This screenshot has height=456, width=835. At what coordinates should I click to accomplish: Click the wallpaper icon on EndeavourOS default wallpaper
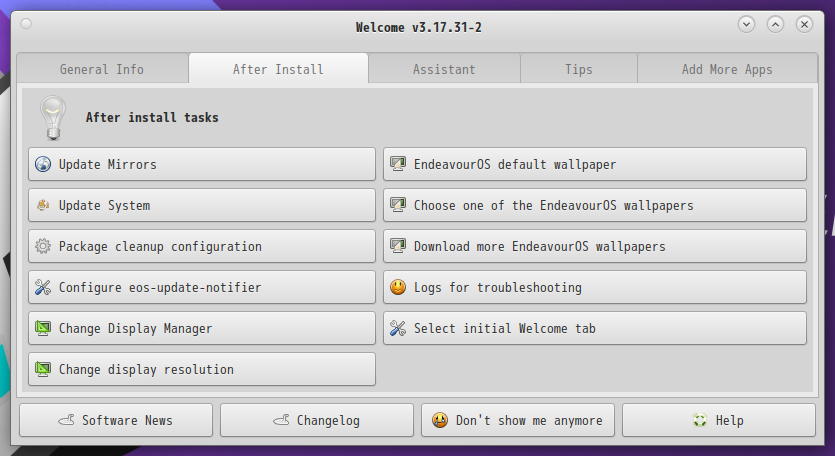tap(398, 164)
